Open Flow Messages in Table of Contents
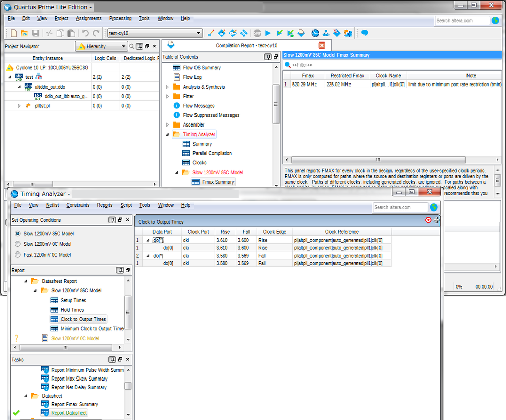 pyautogui.click(x=199, y=106)
